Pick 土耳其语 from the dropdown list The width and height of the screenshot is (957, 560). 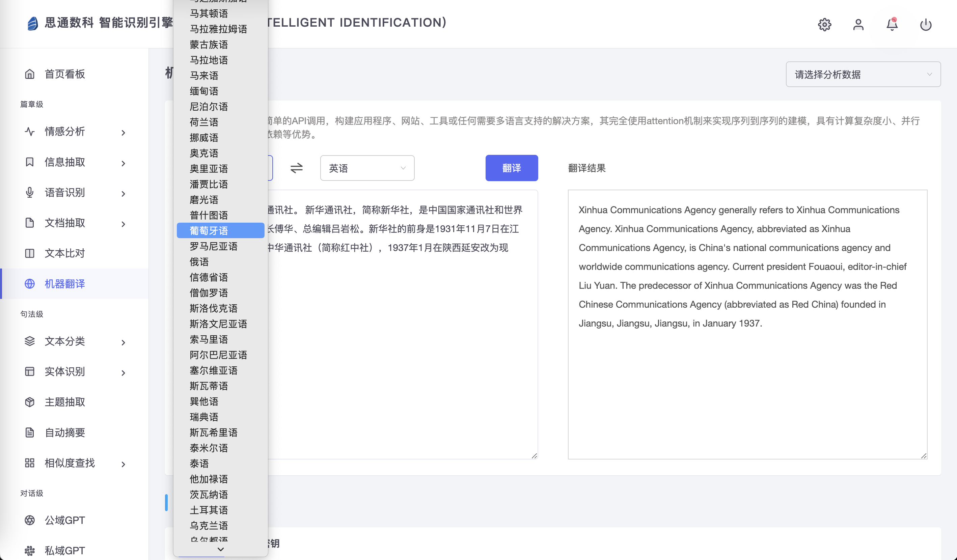click(x=209, y=510)
